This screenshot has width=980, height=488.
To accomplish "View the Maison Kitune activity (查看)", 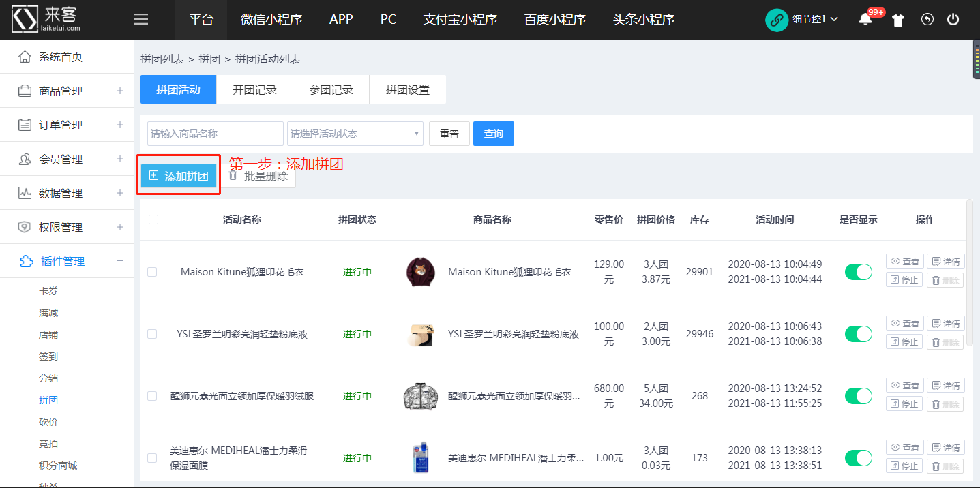I will (904, 261).
